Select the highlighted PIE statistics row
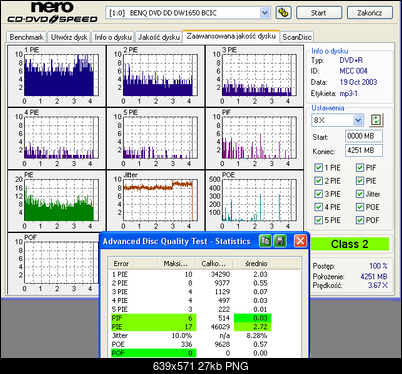 click(192, 327)
